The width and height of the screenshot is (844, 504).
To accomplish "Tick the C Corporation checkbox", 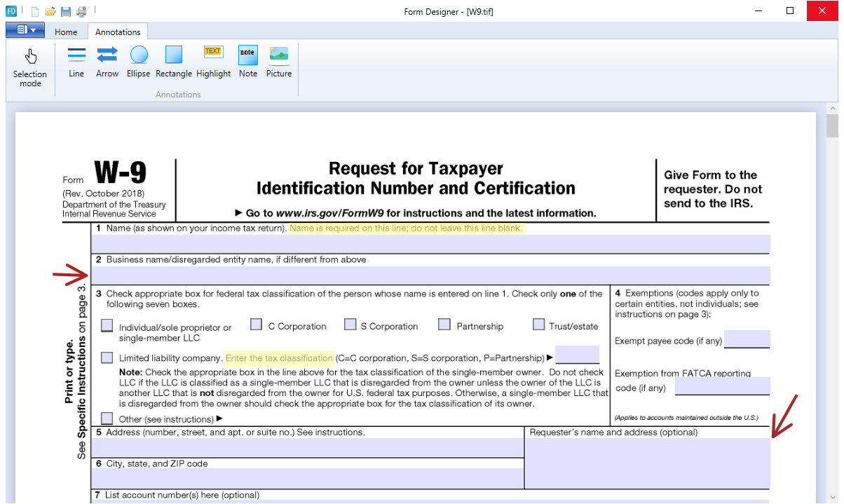I will 257,325.
